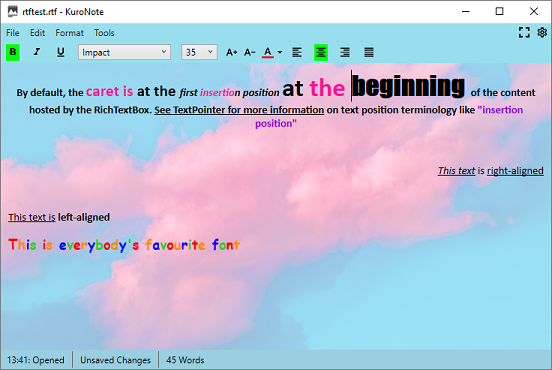Increase font size with A+ icon

(x=231, y=52)
